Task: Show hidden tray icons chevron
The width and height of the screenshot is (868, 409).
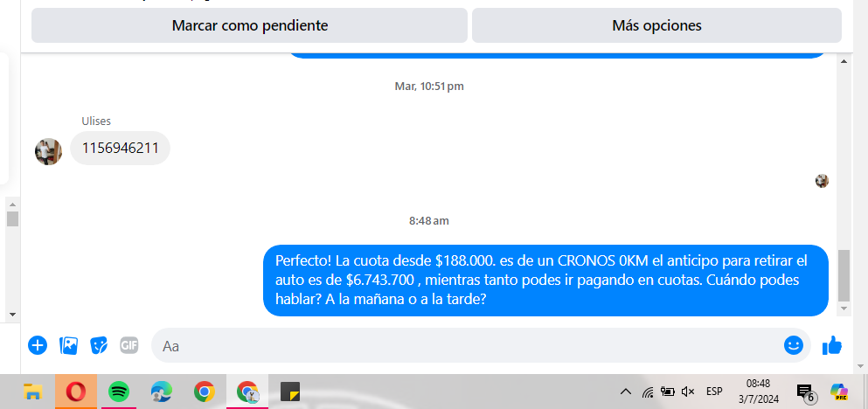Action: 626,392
